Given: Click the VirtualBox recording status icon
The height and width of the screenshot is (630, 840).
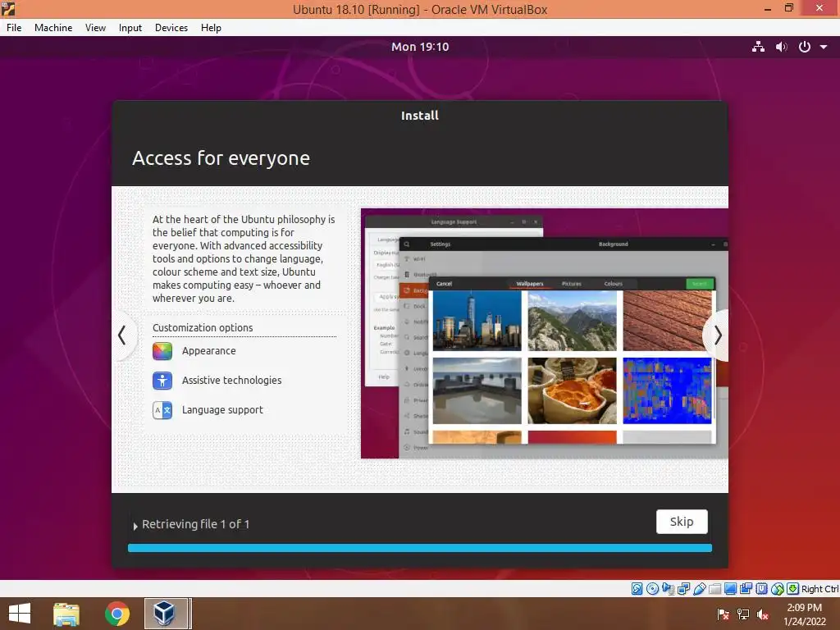Looking at the screenshot, I should 746,589.
